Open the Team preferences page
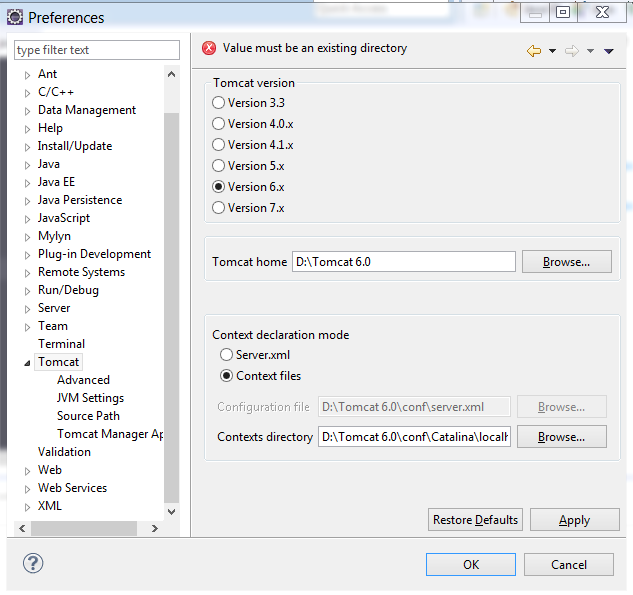This screenshot has height=595, width=633. [53, 326]
